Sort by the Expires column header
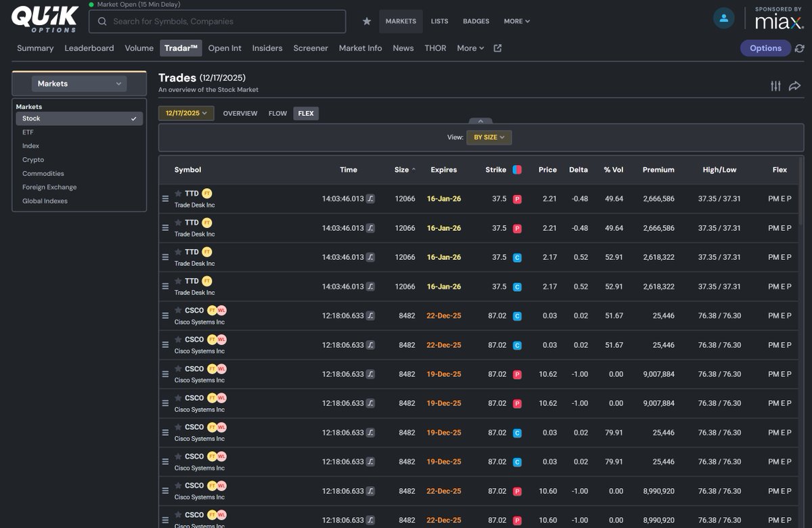The image size is (812, 528). pyautogui.click(x=444, y=170)
